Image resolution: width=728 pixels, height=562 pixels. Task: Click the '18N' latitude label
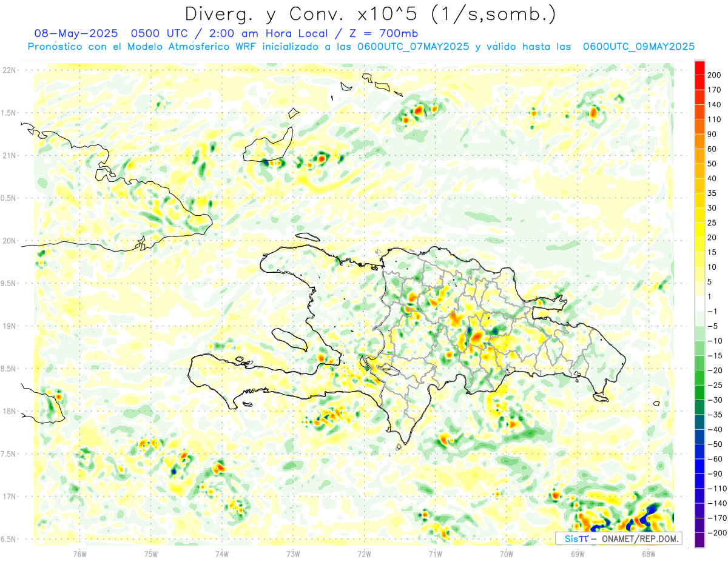point(8,411)
